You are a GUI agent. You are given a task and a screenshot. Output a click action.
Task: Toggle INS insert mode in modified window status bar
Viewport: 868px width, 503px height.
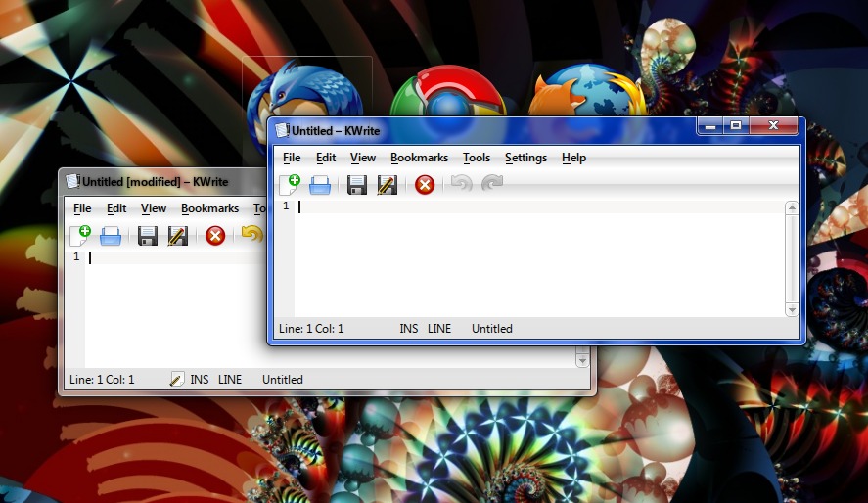click(200, 380)
